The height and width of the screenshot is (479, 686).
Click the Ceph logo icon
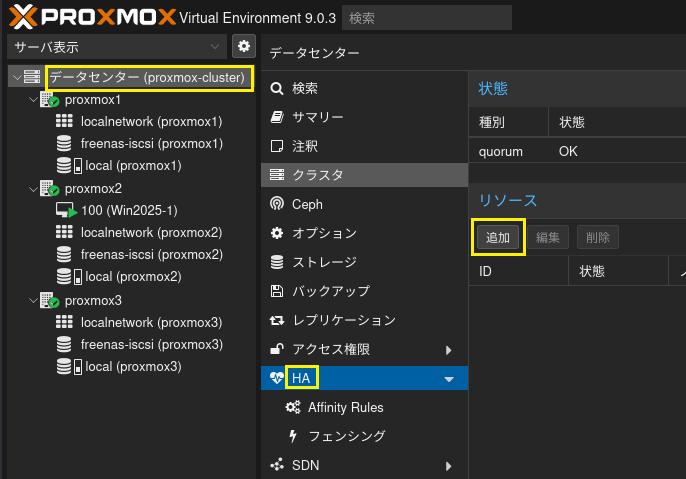pyautogui.click(x=276, y=203)
